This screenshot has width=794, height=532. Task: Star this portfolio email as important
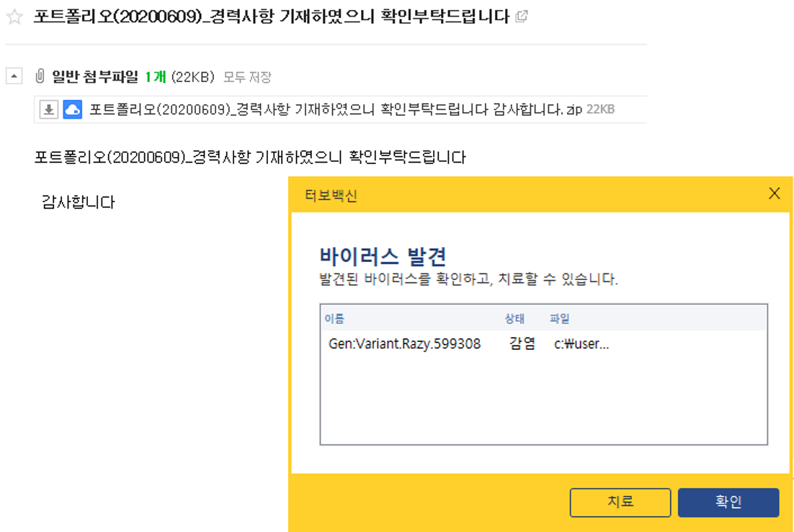14,17
